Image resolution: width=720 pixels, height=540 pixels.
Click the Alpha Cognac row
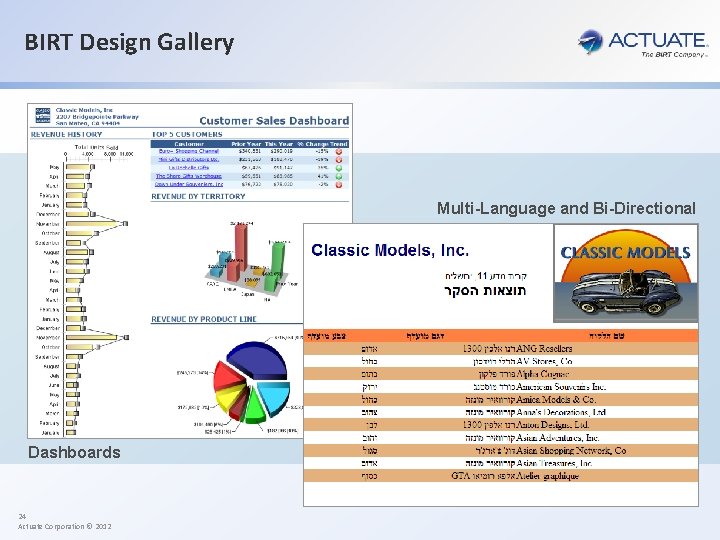click(x=501, y=374)
